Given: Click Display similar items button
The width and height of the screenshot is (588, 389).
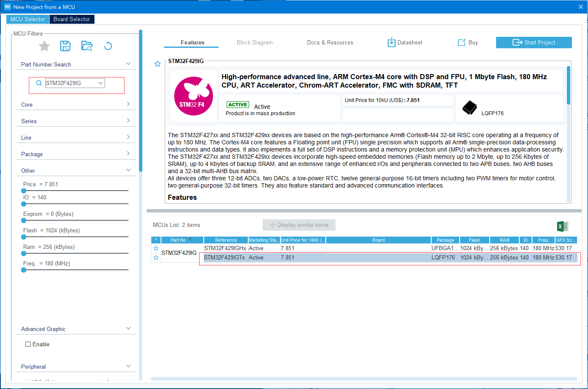Looking at the screenshot, I should click(x=299, y=225).
